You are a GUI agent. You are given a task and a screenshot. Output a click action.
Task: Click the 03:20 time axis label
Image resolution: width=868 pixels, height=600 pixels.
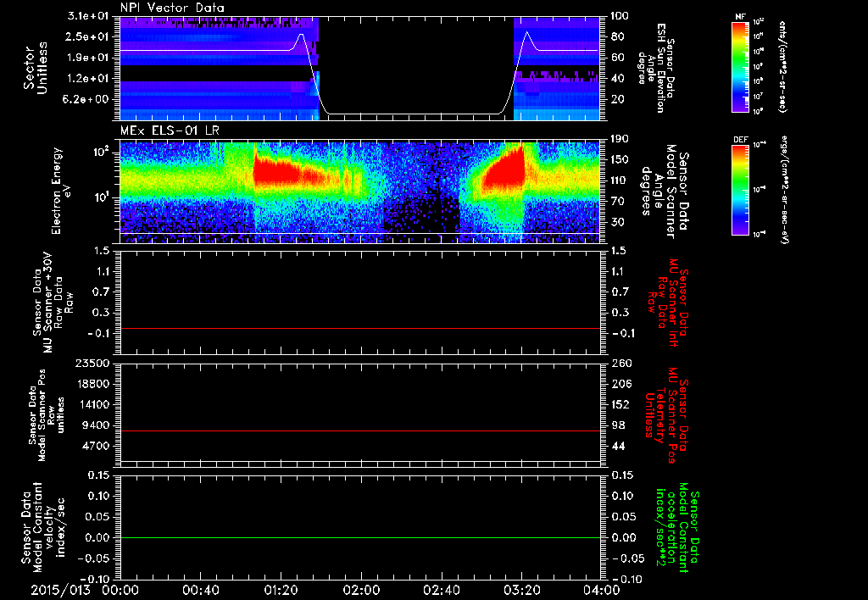point(521,590)
